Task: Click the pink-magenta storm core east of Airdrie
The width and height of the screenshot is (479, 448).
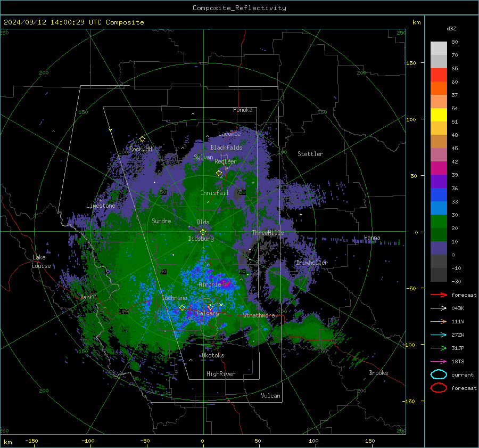Action: pyautogui.click(x=226, y=283)
